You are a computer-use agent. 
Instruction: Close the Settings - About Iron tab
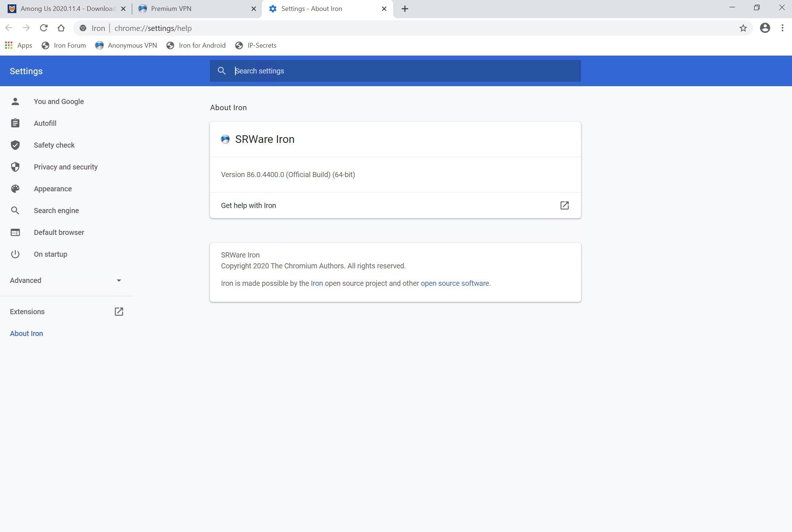click(x=384, y=9)
